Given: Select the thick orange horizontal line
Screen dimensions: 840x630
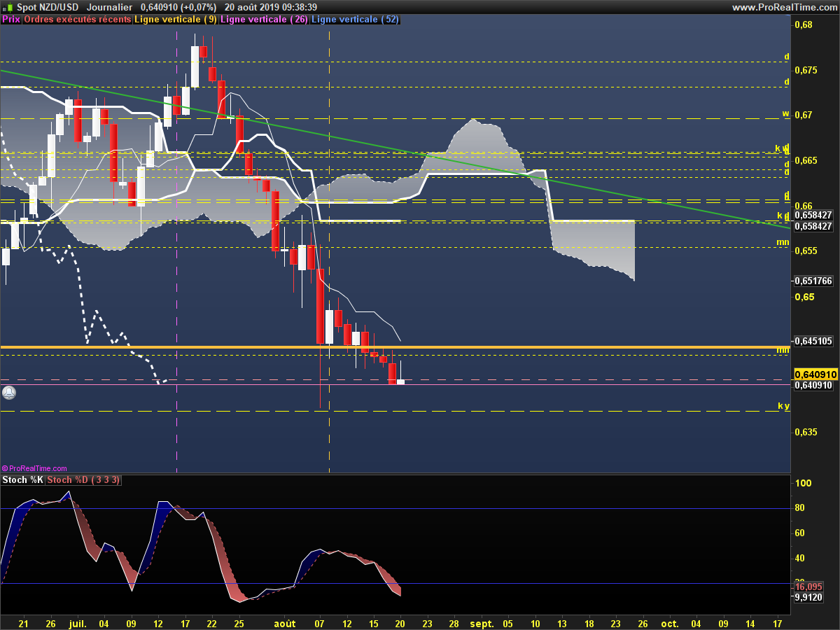Looking at the screenshot, I should click(x=395, y=347).
